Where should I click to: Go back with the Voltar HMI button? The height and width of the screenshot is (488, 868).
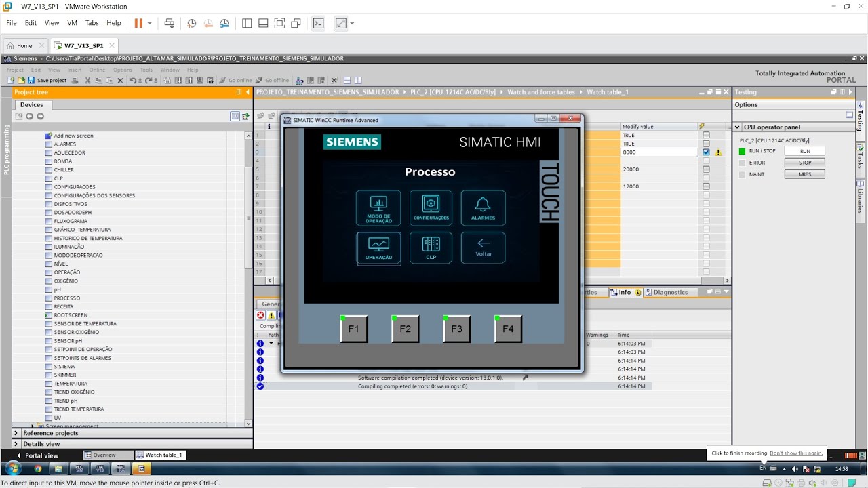coord(483,248)
